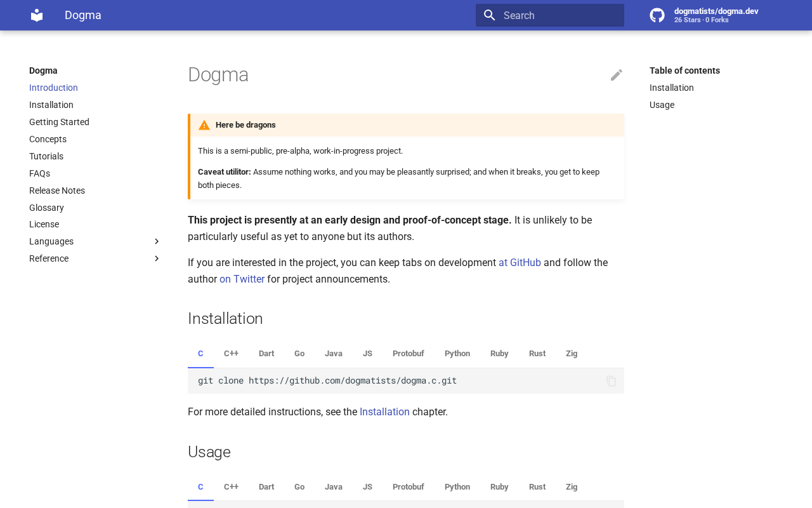812x508 pixels.
Task: Expand the Languages navigation section
Action: [x=157, y=241]
